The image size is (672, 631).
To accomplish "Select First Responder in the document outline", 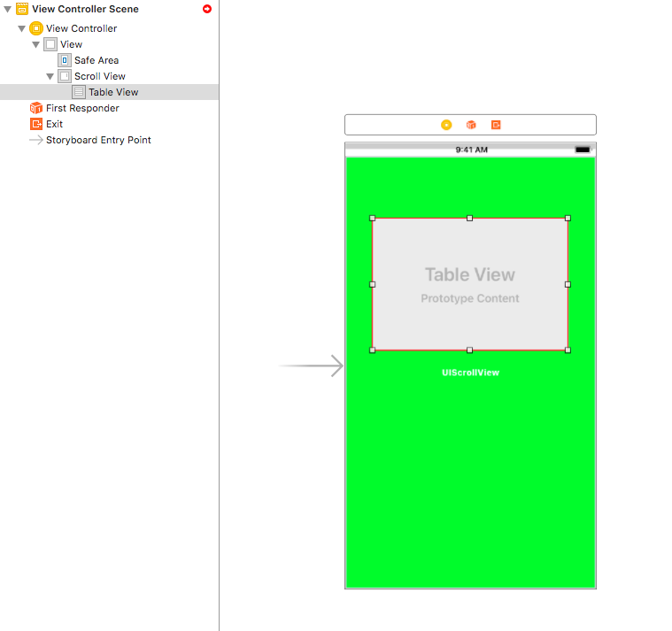I will (82, 108).
